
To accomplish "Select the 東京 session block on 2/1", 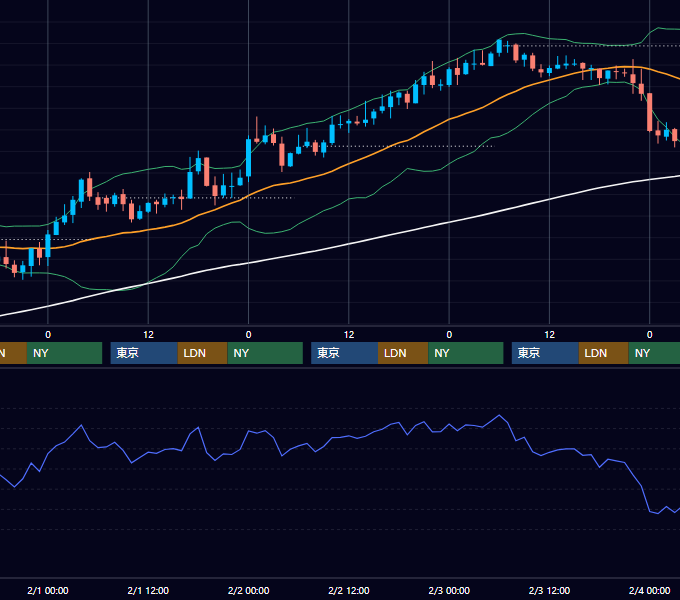I will (x=144, y=353).
